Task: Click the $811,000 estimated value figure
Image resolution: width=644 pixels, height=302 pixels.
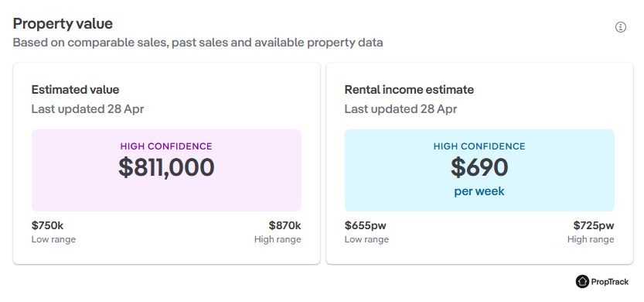Action: [x=166, y=167]
